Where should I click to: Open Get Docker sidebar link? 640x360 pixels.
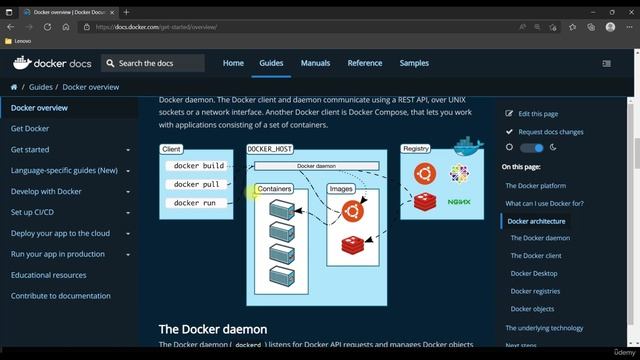pyautogui.click(x=30, y=129)
